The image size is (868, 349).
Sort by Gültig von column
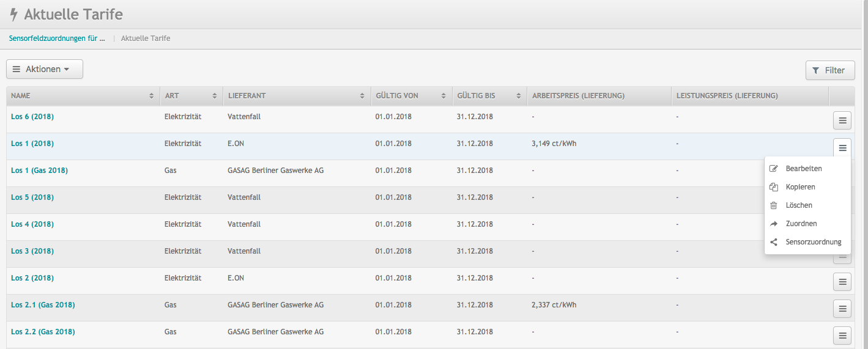tap(443, 96)
